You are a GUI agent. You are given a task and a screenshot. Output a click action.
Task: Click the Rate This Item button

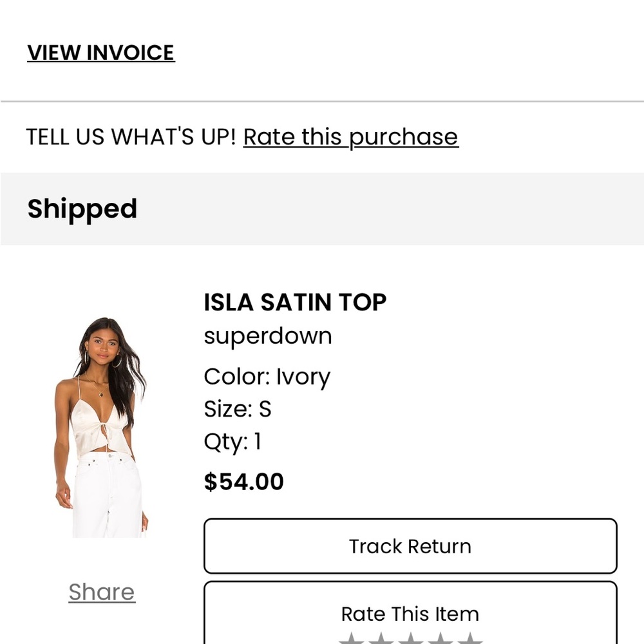[410, 614]
